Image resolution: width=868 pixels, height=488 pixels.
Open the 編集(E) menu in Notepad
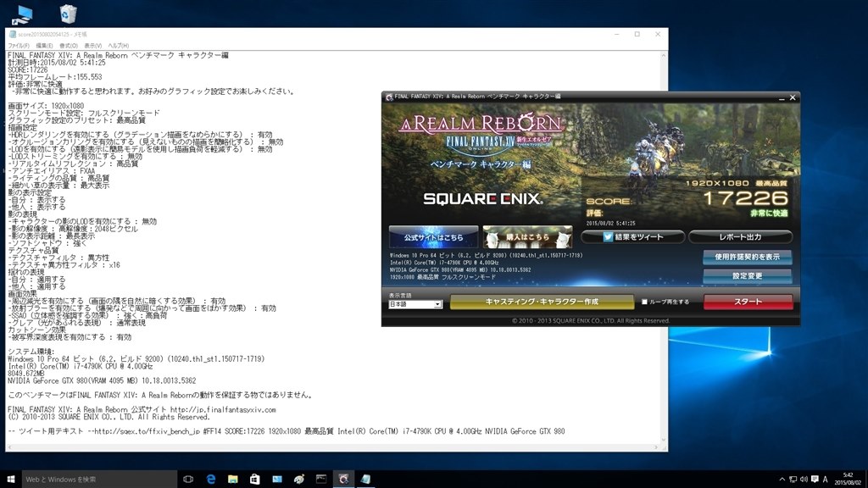44,46
